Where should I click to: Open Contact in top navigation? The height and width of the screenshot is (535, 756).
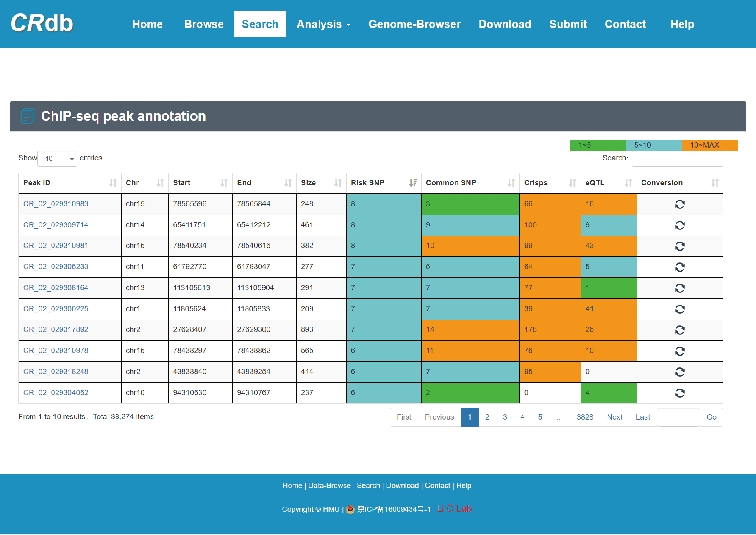coord(625,24)
